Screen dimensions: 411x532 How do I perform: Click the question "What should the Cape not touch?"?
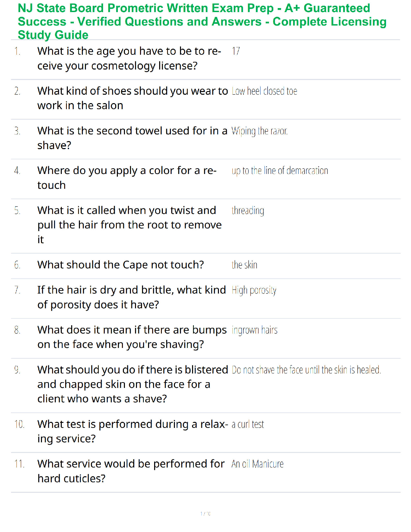point(121,265)
